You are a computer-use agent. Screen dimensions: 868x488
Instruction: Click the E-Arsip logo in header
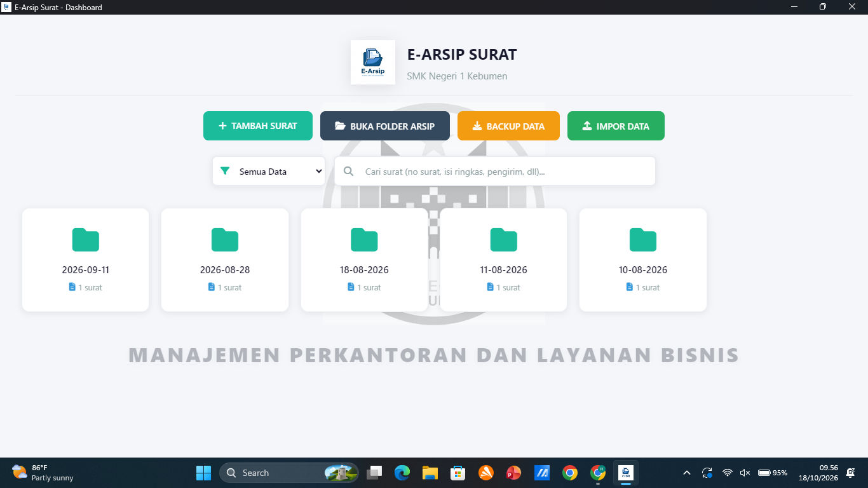point(373,62)
